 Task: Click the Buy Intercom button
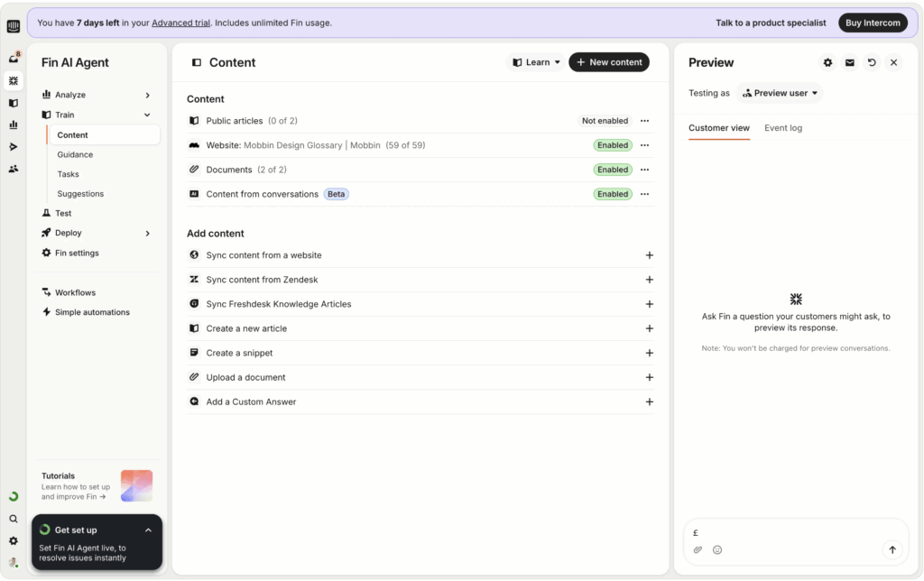tap(872, 22)
